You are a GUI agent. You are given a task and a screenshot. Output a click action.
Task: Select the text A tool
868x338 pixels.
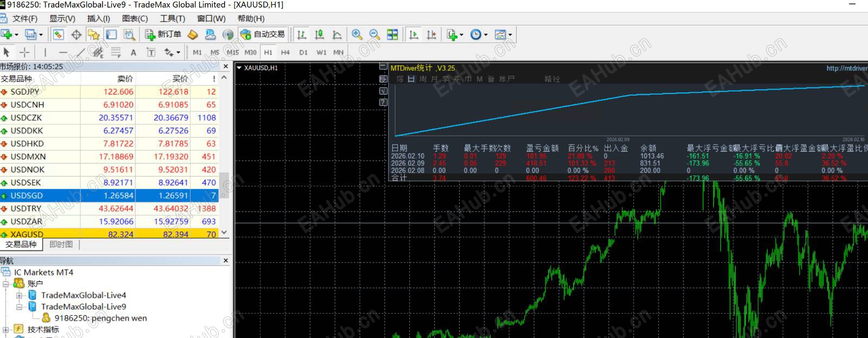pyautogui.click(x=133, y=52)
